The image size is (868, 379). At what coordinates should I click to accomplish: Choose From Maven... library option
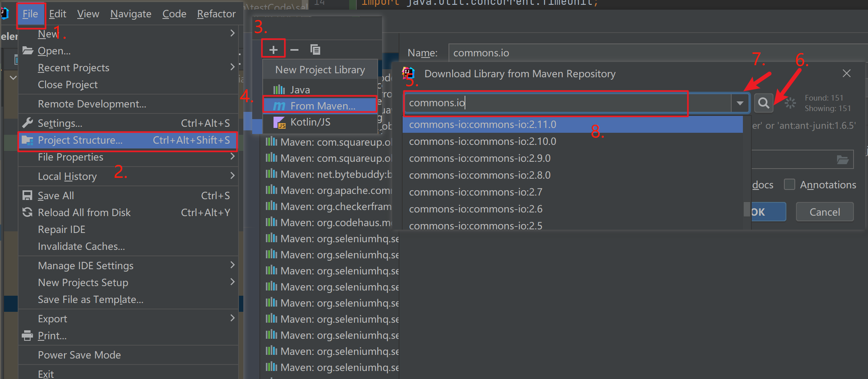pos(320,105)
